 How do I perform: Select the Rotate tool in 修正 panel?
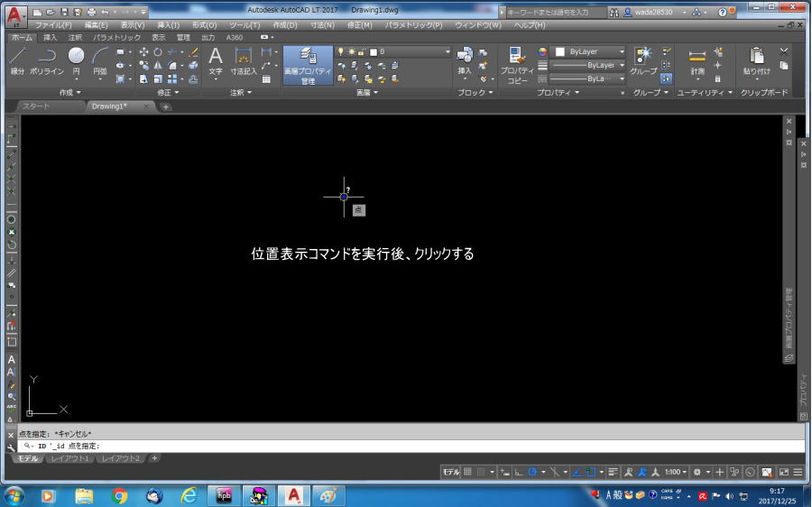pos(157,51)
